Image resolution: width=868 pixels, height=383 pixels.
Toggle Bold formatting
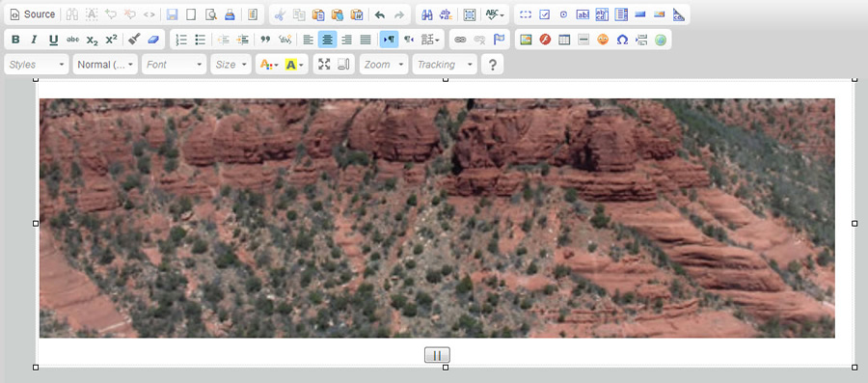[x=15, y=40]
